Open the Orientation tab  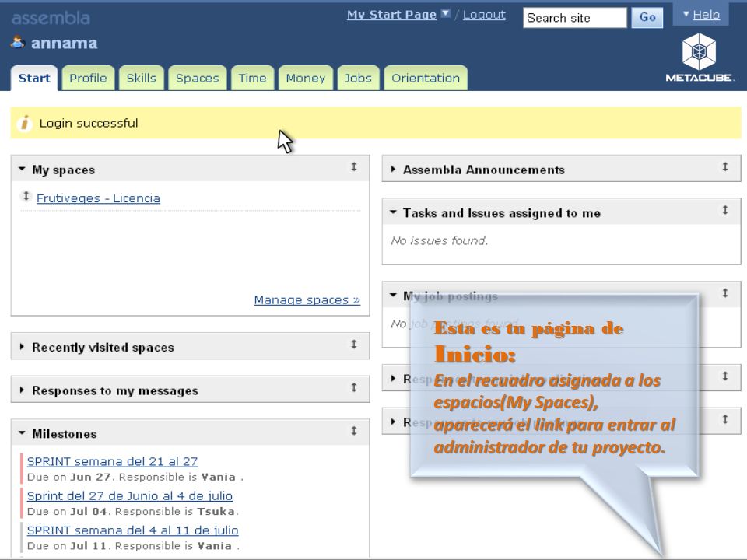tap(426, 78)
